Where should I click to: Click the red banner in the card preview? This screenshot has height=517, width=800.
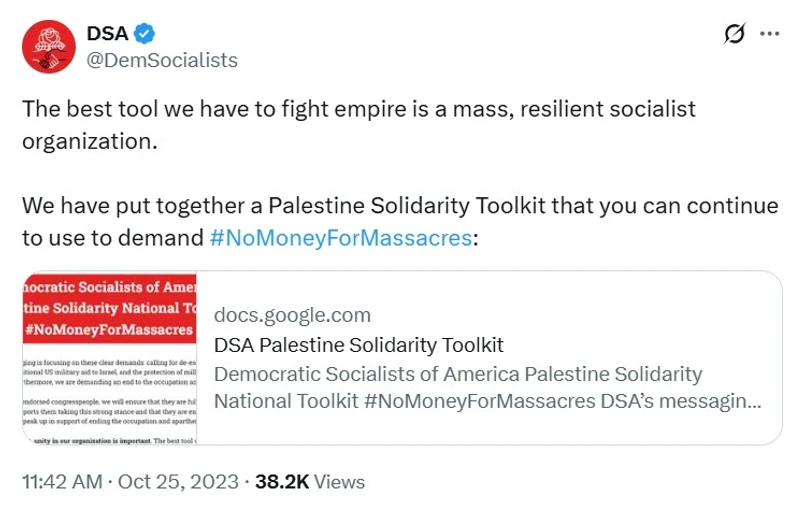click(x=109, y=305)
